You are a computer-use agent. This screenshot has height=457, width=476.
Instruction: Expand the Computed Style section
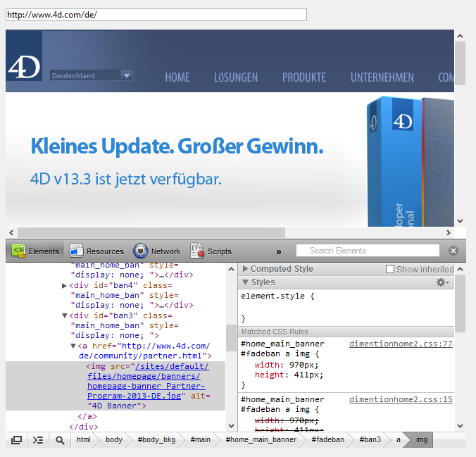(245, 269)
